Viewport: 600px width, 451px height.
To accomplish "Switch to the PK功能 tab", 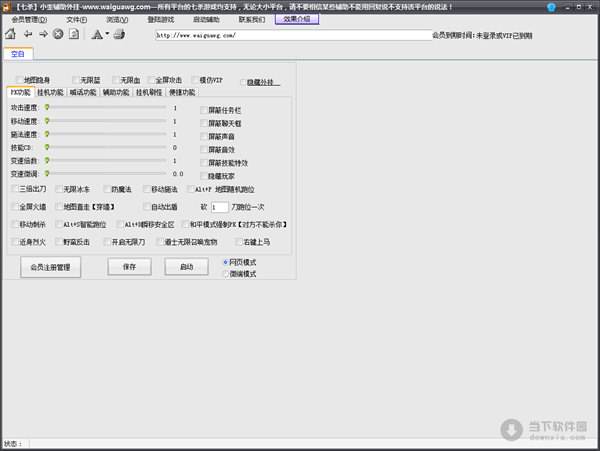I will pyautogui.click(x=21, y=93).
